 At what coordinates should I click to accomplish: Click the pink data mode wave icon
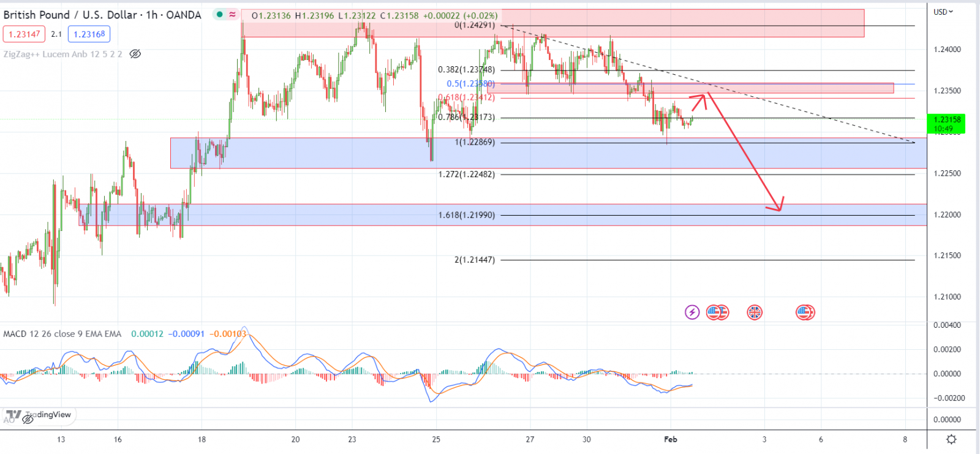click(x=232, y=14)
